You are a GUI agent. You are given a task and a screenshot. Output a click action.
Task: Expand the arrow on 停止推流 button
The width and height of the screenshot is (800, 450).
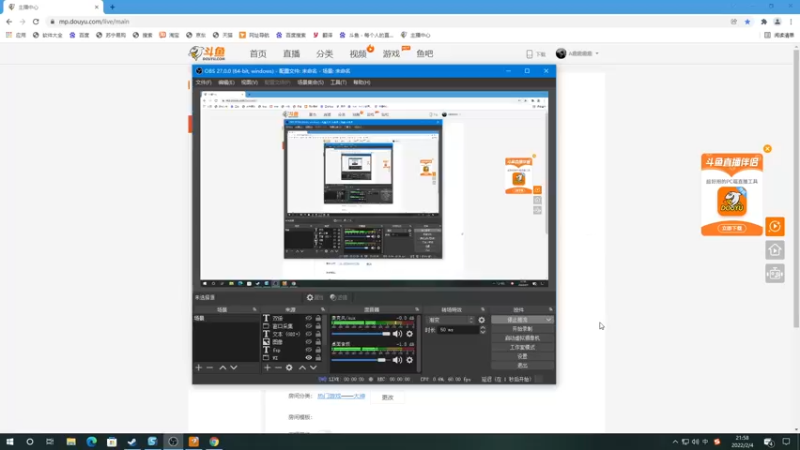click(548, 320)
